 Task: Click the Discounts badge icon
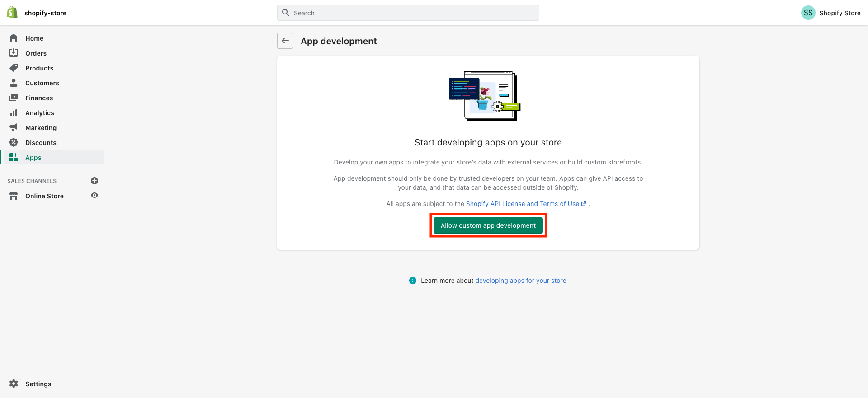click(14, 142)
